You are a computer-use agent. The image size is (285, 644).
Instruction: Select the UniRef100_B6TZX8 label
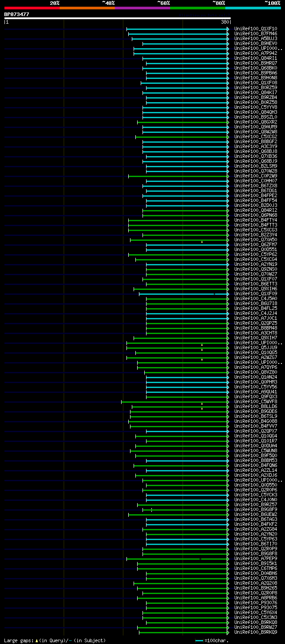click(x=256, y=186)
